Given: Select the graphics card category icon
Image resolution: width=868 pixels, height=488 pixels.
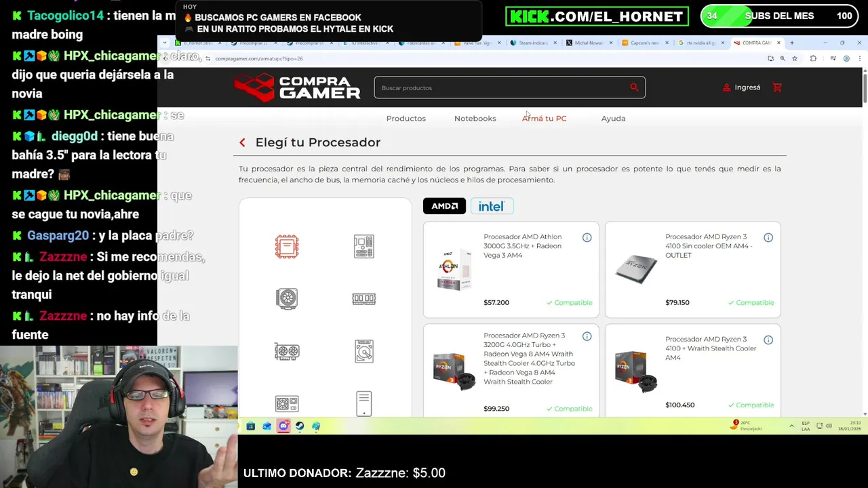Looking at the screenshot, I should [287, 352].
